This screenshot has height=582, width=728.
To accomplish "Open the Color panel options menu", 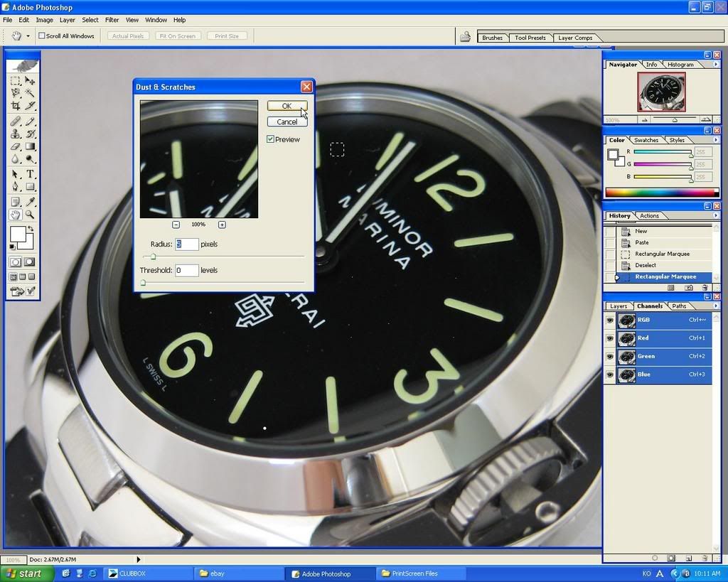I will (715, 140).
